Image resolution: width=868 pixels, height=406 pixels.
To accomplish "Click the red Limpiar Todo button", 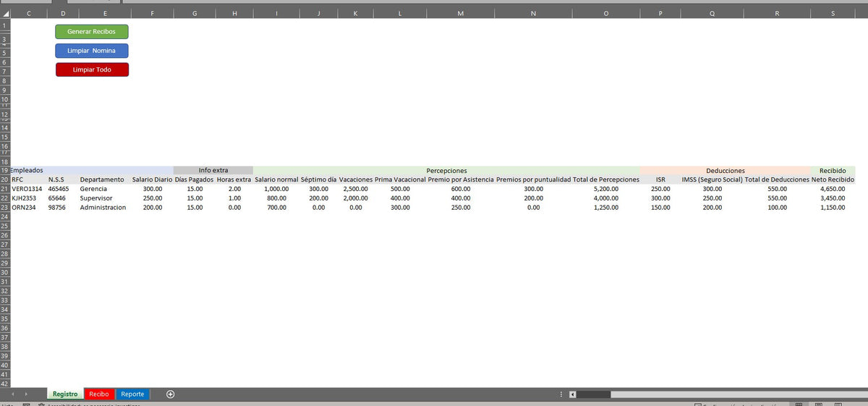I will point(92,69).
